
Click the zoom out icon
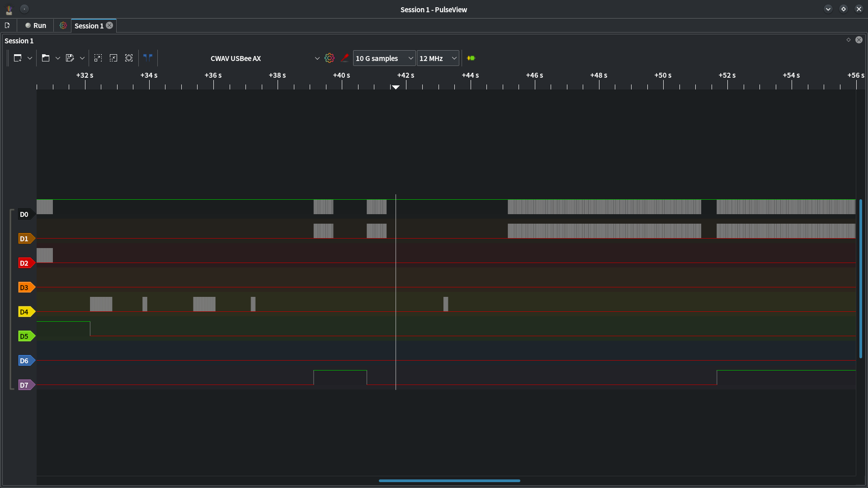pyautogui.click(x=113, y=58)
